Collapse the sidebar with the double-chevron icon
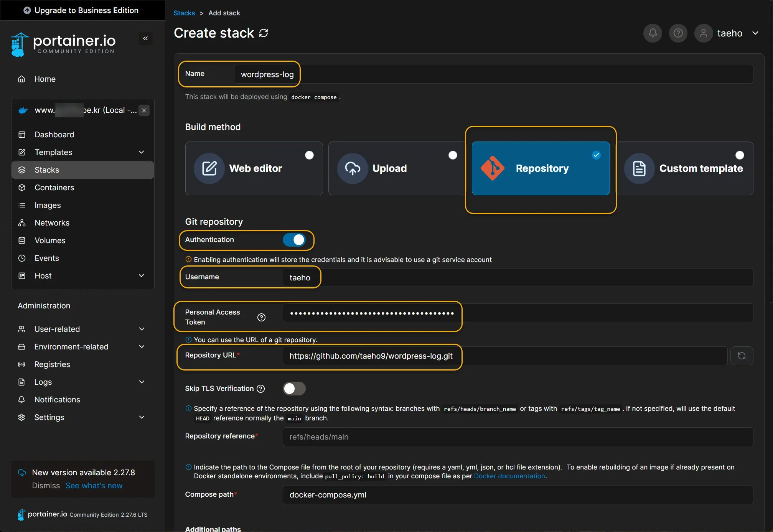This screenshot has width=773, height=532. click(145, 38)
